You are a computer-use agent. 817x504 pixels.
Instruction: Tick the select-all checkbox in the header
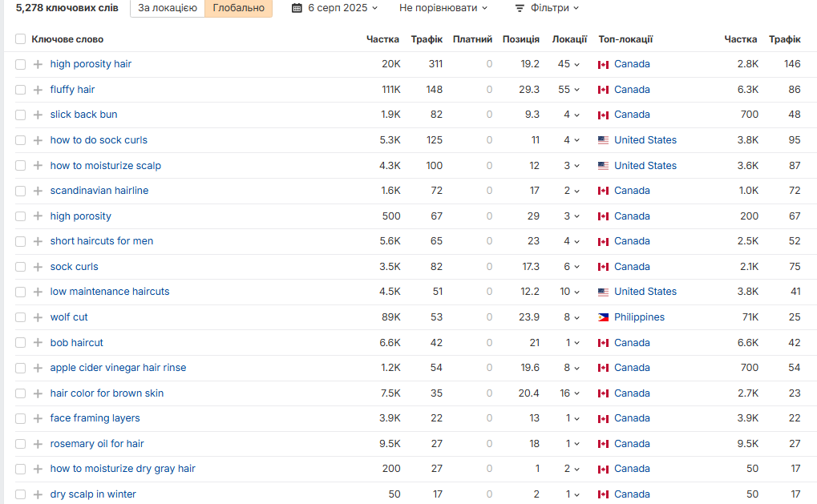20,39
